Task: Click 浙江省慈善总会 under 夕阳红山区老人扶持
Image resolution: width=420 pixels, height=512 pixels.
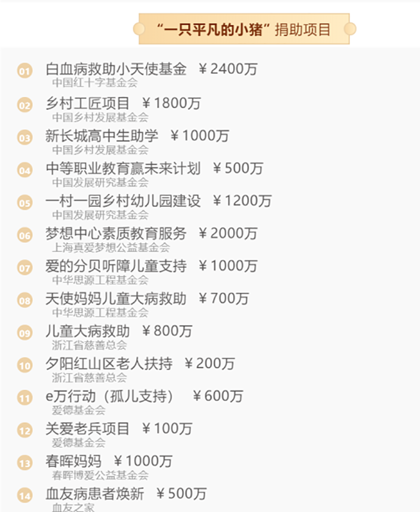Action: [x=89, y=378]
